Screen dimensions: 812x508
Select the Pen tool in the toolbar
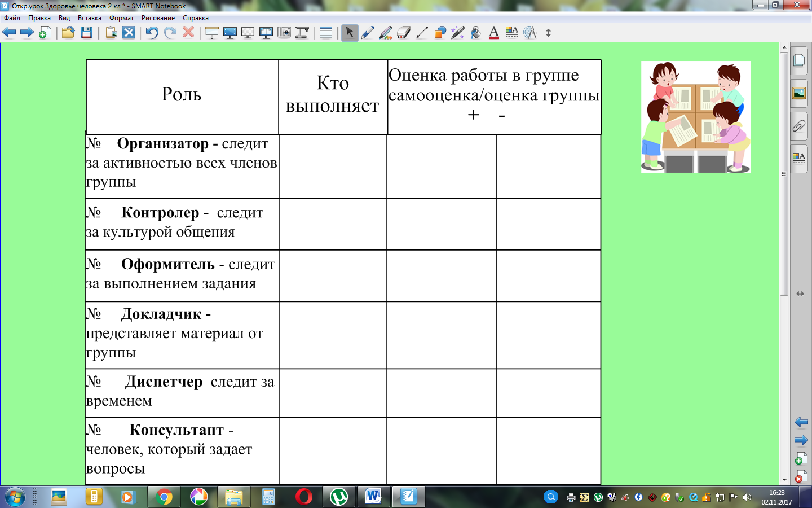coord(368,33)
